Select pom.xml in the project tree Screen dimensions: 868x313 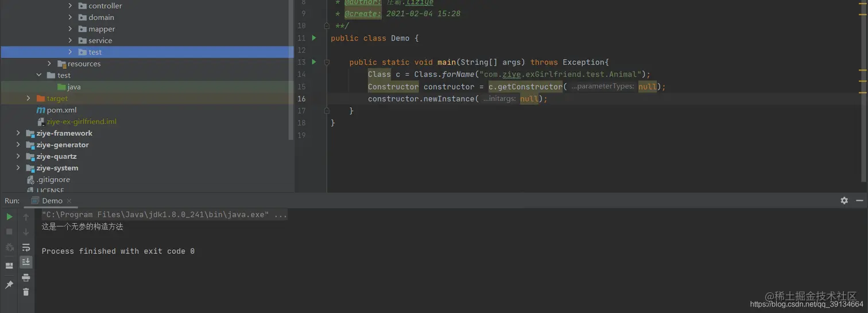click(61, 110)
